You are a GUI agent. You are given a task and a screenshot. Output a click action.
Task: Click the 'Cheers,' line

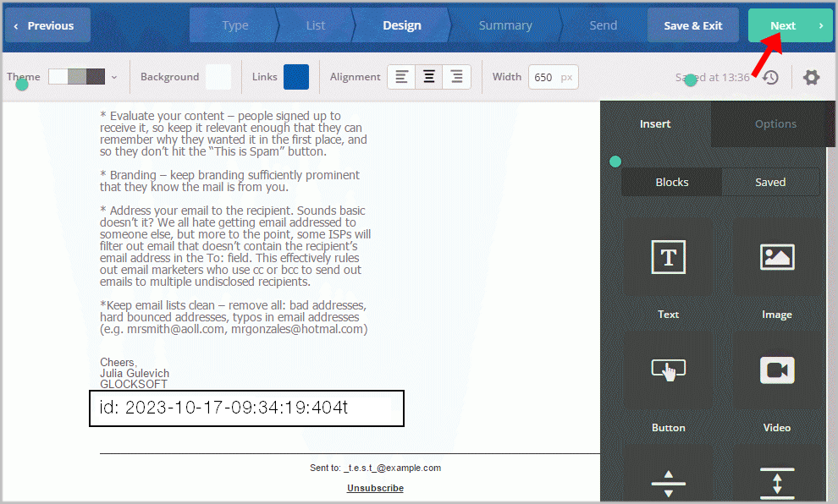[x=119, y=362]
